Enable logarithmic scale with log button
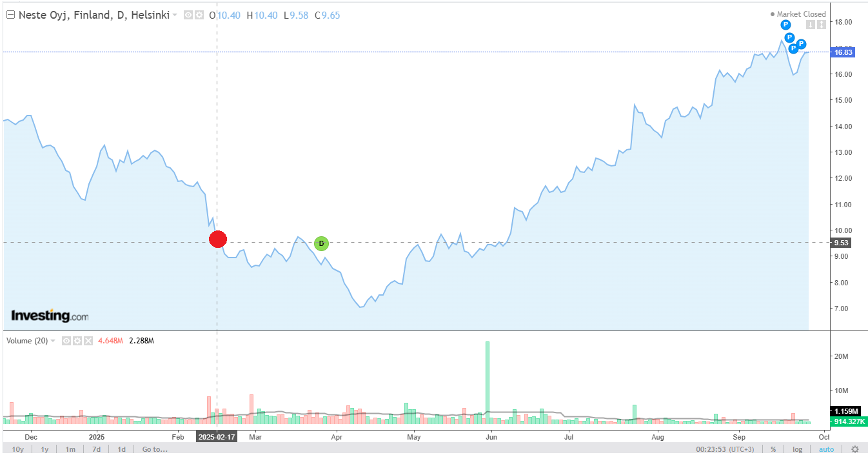Screen dimensions: 868x457 tap(798, 449)
